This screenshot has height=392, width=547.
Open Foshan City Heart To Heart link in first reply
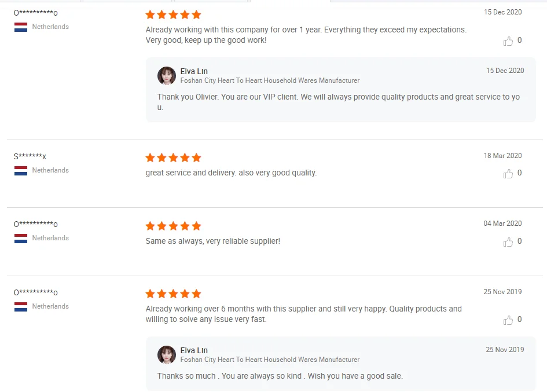[270, 80]
